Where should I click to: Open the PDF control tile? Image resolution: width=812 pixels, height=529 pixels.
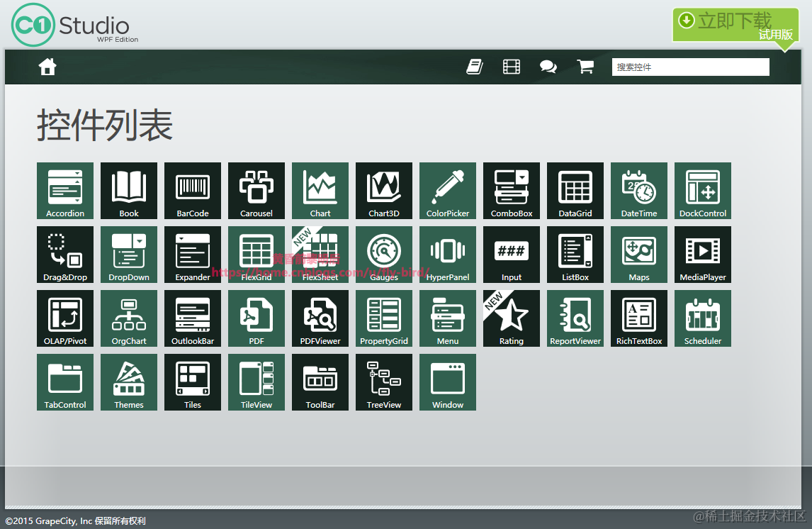click(x=256, y=318)
